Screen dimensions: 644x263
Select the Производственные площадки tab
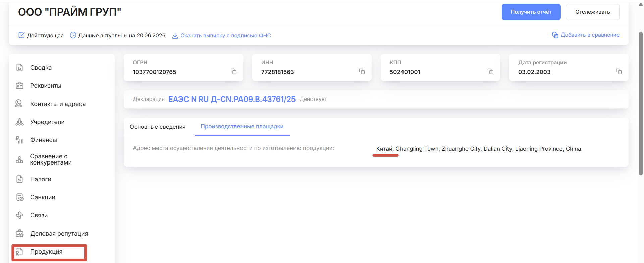pyautogui.click(x=242, y=127)
